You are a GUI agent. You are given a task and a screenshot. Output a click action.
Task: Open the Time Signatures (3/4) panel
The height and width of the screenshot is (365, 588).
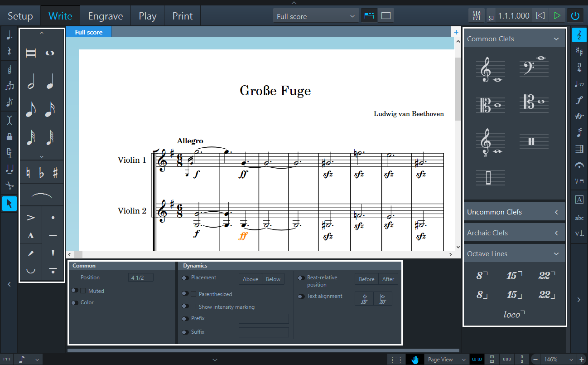click(579, 68)
